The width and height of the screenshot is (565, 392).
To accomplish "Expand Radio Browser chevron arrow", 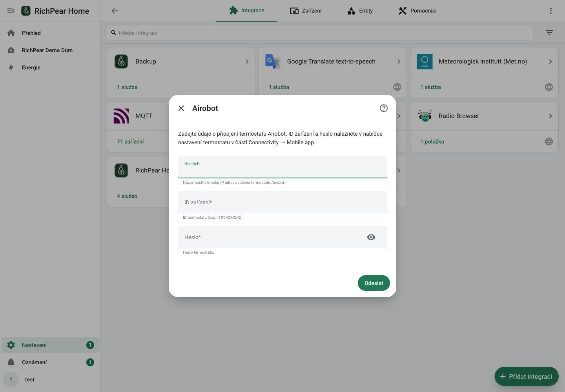I will pyautogui.click(x=550, y=116).
